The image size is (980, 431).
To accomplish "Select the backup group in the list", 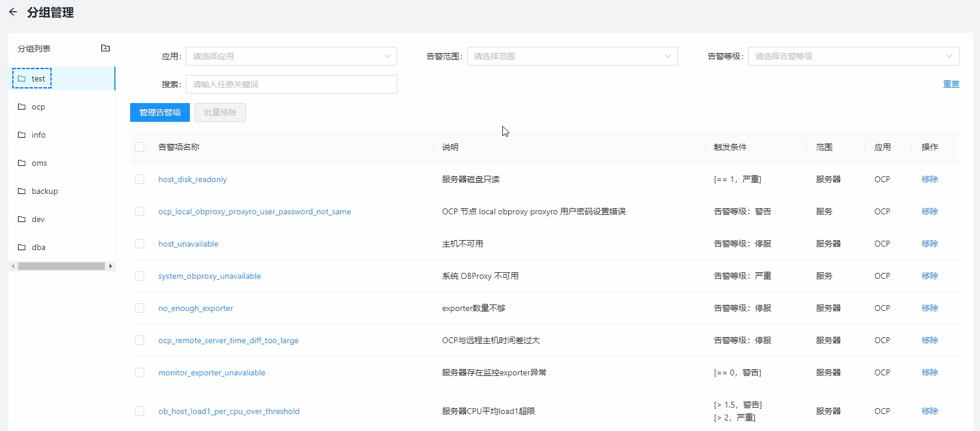I will pos(62,191).
